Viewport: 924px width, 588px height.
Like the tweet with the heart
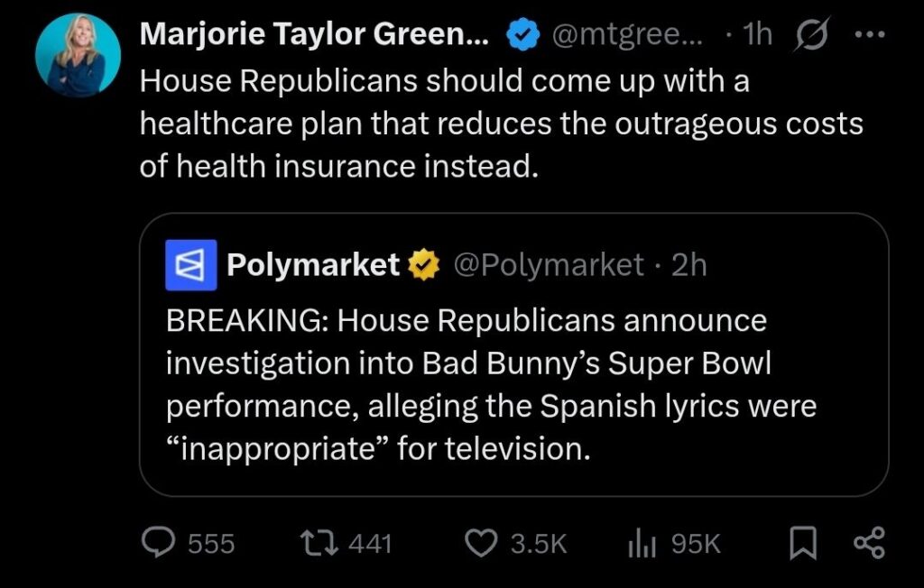pyautogui.click(x=480, y=542)
